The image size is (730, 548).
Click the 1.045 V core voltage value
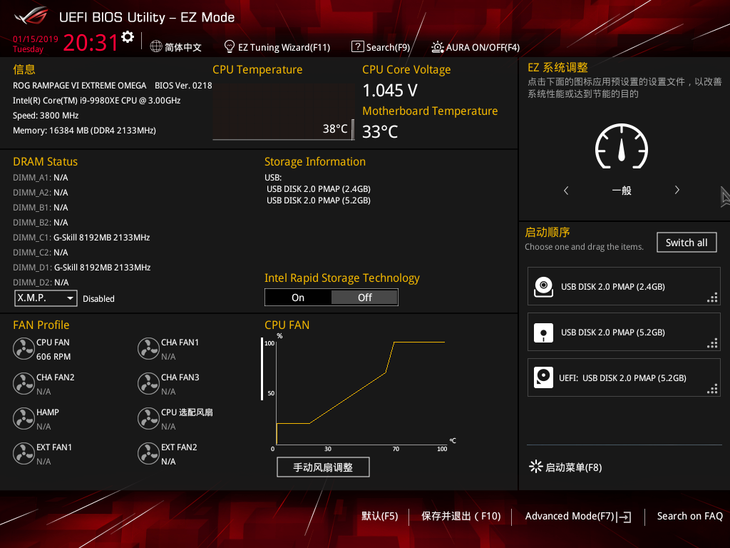tap(390, 90)
